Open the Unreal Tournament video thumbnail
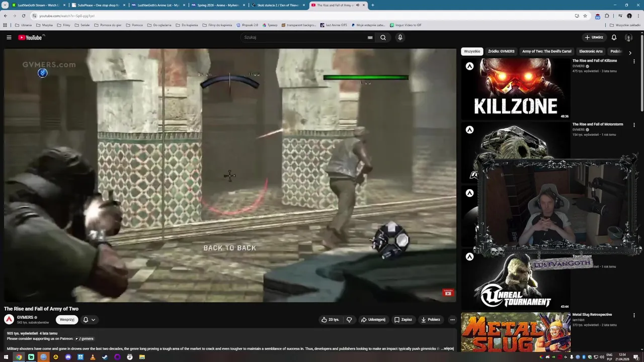Screen dimensions: 644x362 point(516,279)
